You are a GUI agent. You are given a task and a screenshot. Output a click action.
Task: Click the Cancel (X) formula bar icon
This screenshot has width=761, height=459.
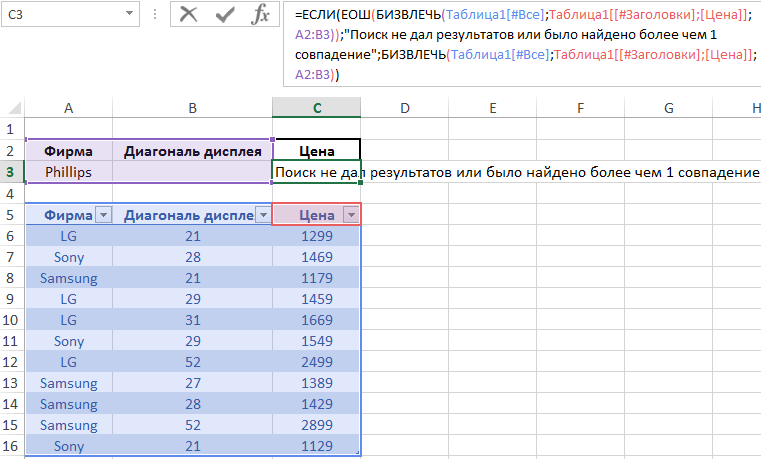(189, 15)
